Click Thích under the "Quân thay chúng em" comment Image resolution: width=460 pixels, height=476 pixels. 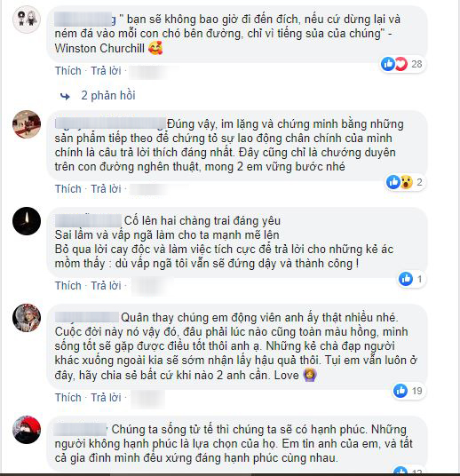click(68, 397)
